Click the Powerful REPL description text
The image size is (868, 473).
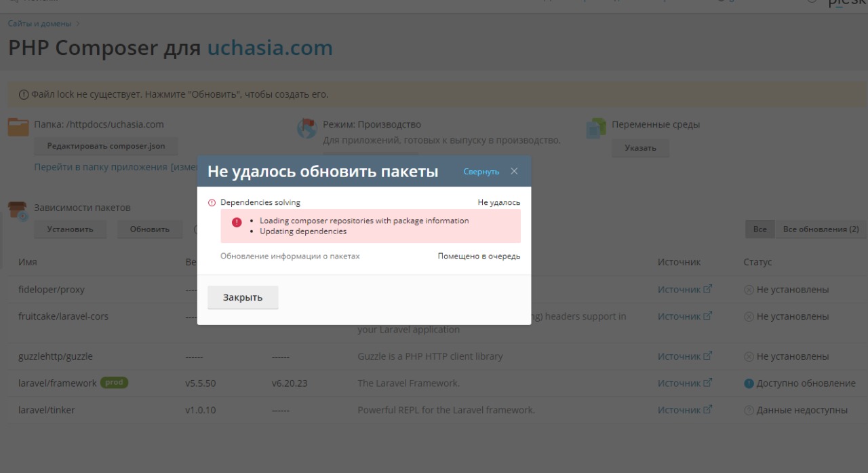(446, 410)
